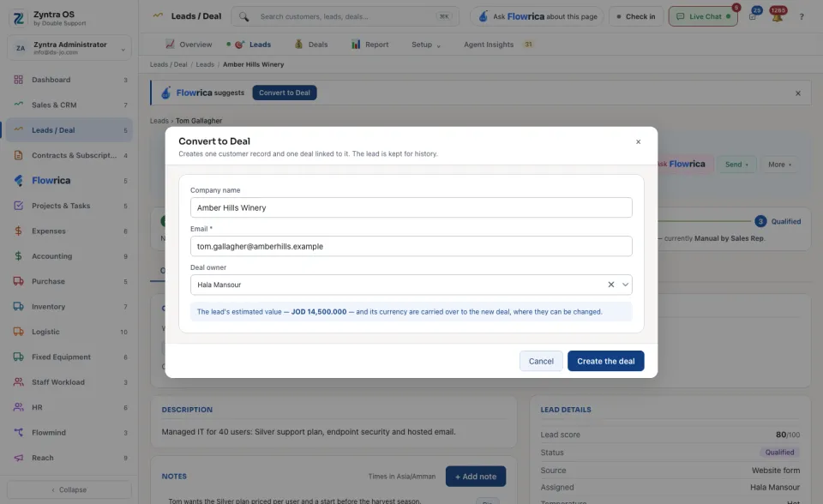823x504 pixels.
Task: Dismiss the Flowrica suggests banner
Action: tap(798, 93)
